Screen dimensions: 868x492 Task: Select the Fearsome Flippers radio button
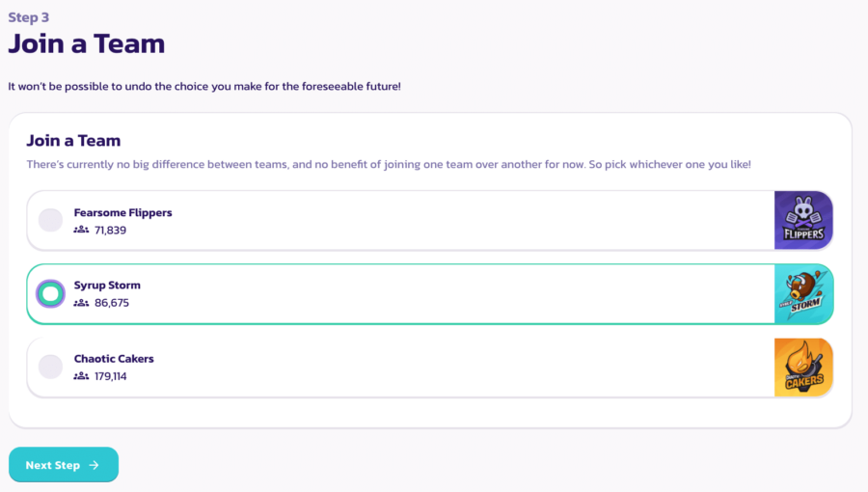50,221
